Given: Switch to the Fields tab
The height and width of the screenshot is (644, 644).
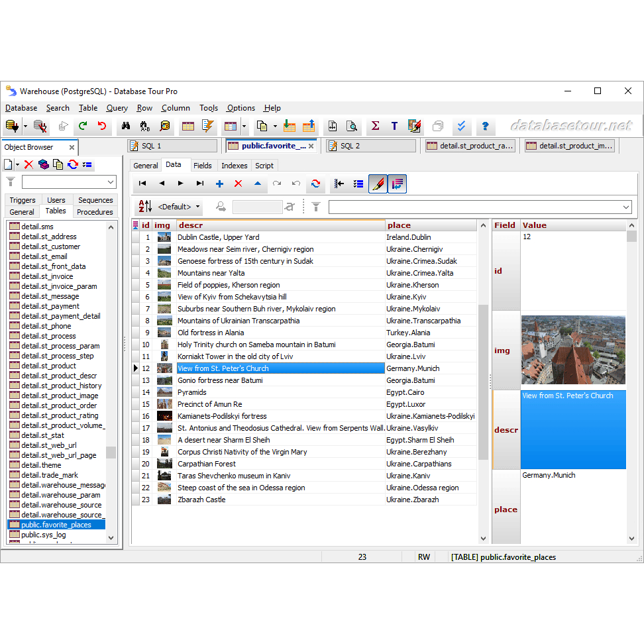Looking at the screenshot, I should (x=203, y=166).
